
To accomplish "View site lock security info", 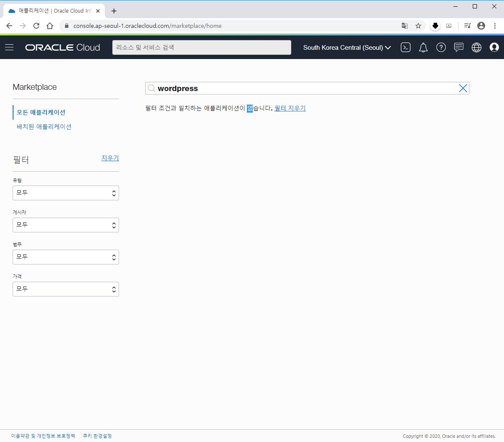I will [67, 26].
